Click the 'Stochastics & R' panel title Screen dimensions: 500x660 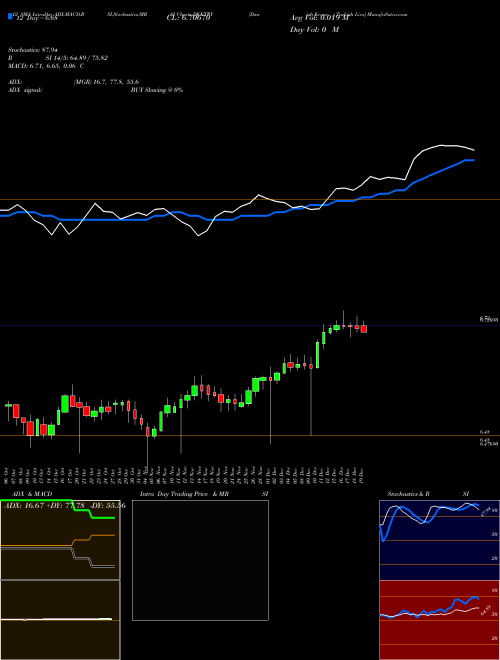coord(408,494)
